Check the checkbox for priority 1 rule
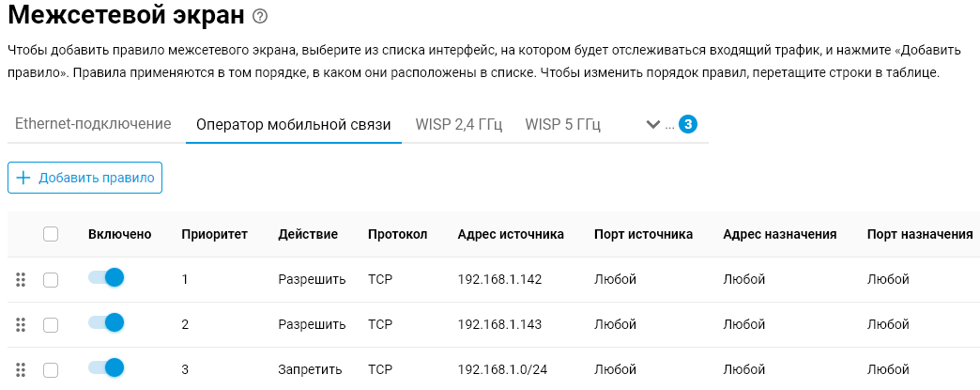The image size is (980, 390). click(x=51, y=279)
